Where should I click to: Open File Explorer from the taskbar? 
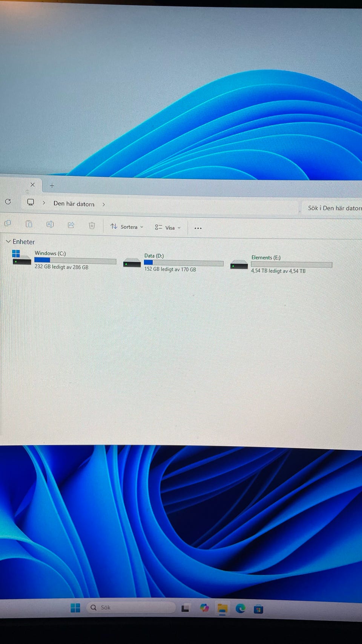[222, 608]
